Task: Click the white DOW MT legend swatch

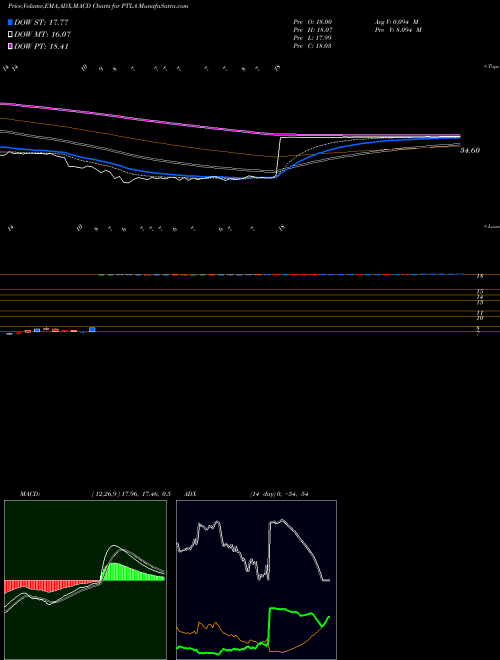Action: (x=10, y=35)
